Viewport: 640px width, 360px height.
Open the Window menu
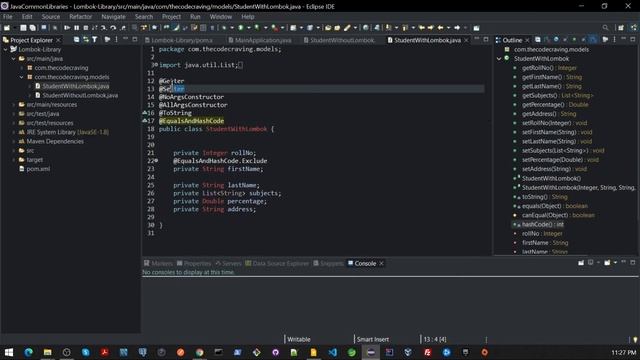pos(221,17)
